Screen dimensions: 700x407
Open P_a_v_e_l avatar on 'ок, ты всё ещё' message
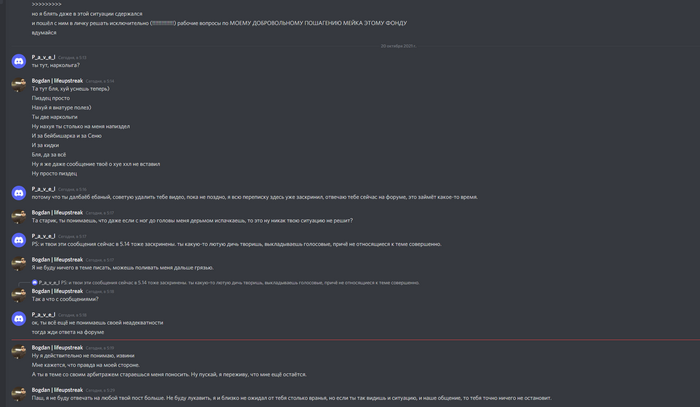pyautogui.click(x=19, y=319)
